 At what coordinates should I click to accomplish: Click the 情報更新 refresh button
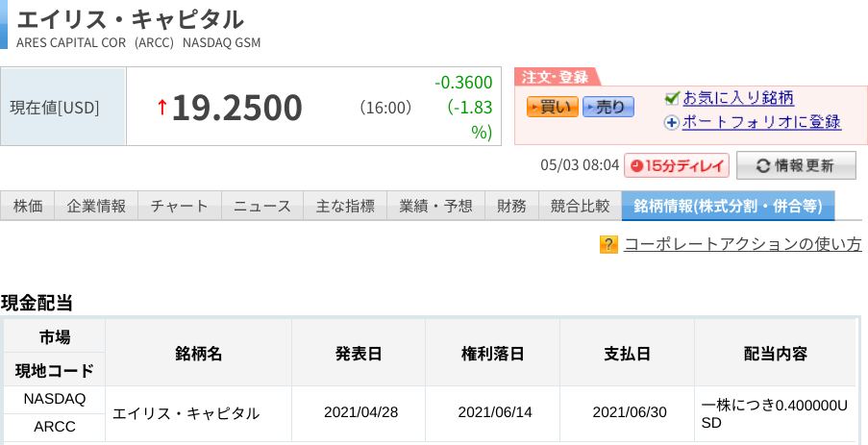tap(796, 165)
